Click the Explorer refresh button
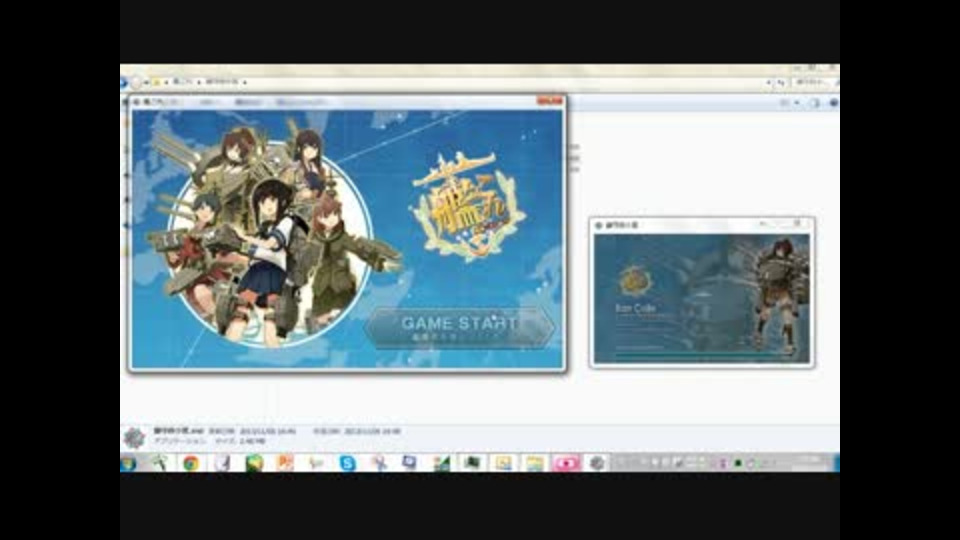The height and width of the screenshot is (540, 960). point(781,82)
